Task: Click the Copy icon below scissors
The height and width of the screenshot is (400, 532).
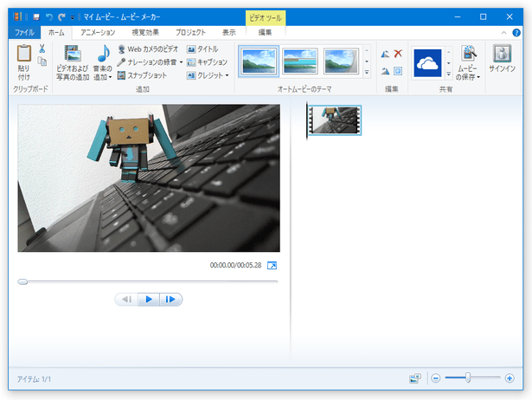Action: click(42, 61)
